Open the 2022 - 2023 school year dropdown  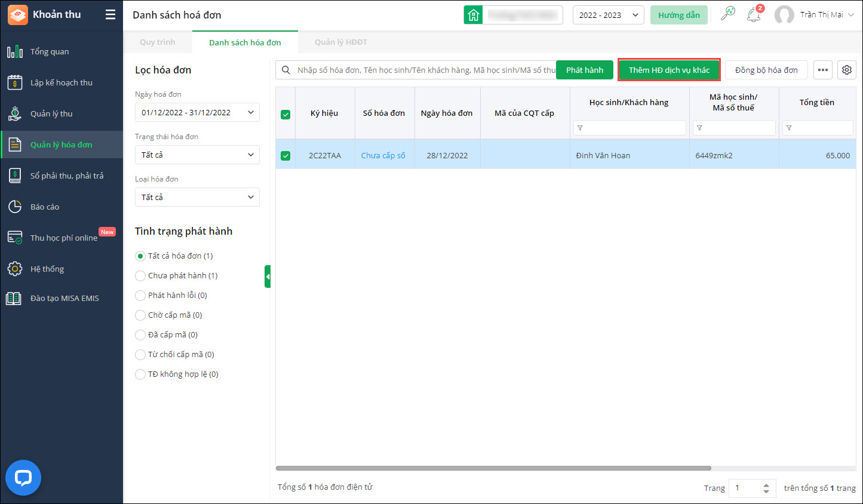(608, 15)
